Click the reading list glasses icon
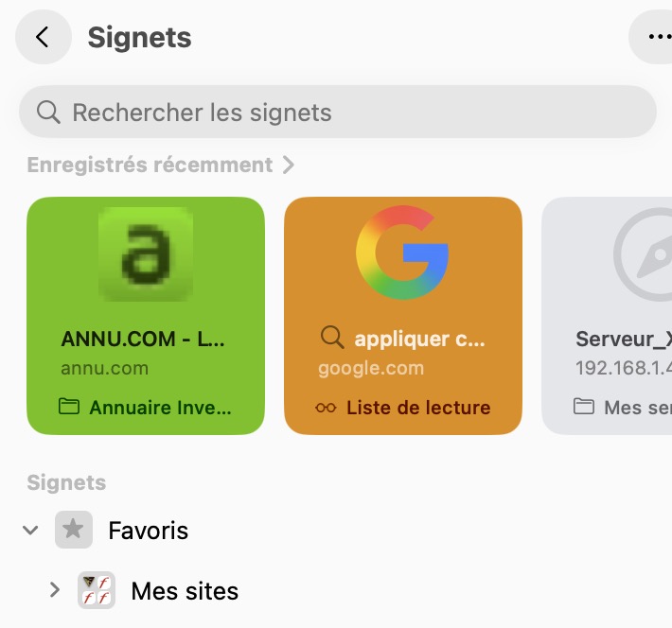 point(327,409)
